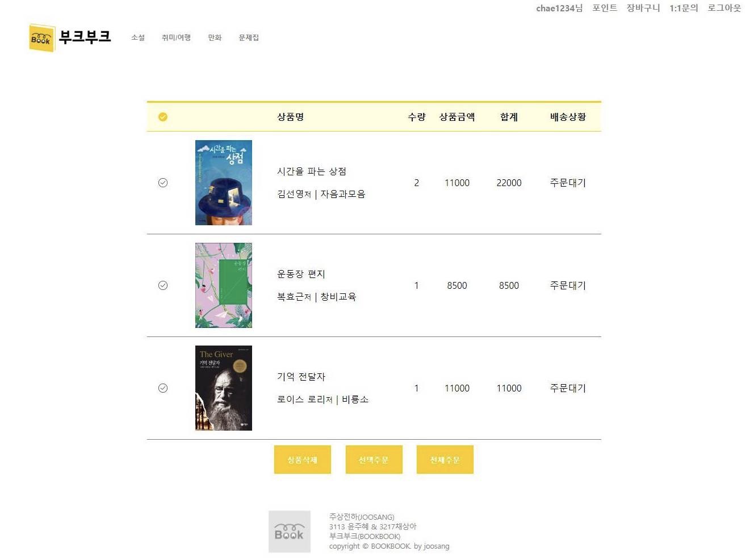Click the 부크부크 site title text
Viewport: 754px width, 560px height.
pyautogui.click(x=85, y=37)
